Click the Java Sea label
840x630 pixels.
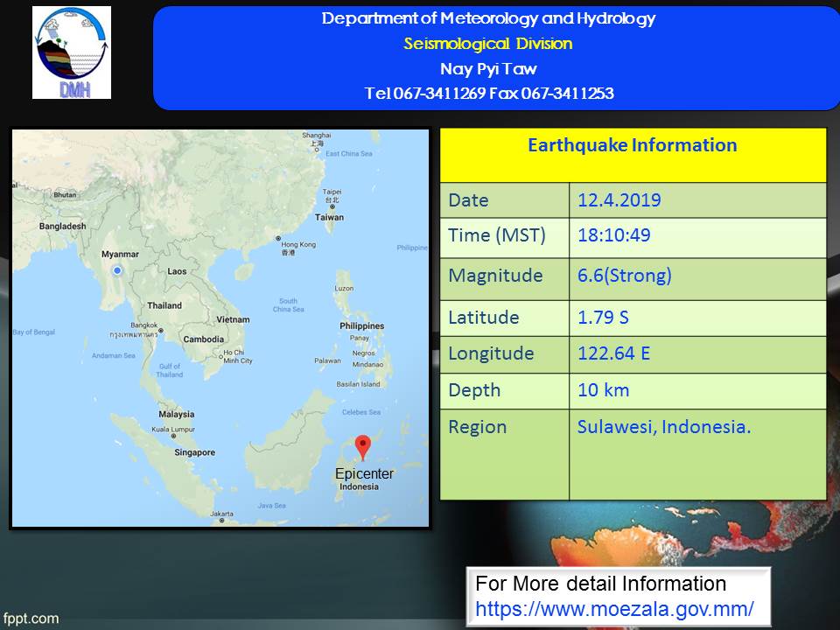point(271,505)
